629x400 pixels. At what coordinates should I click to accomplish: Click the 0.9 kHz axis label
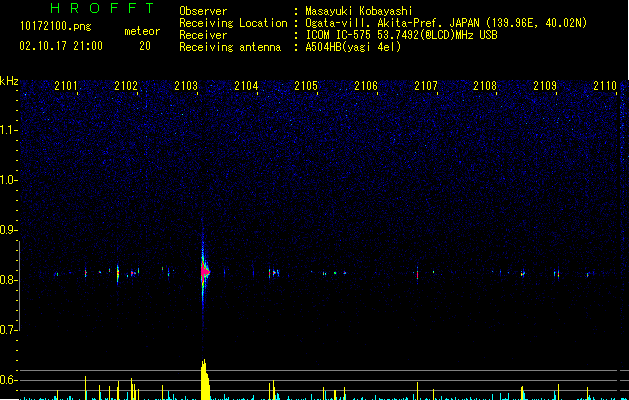8,230
